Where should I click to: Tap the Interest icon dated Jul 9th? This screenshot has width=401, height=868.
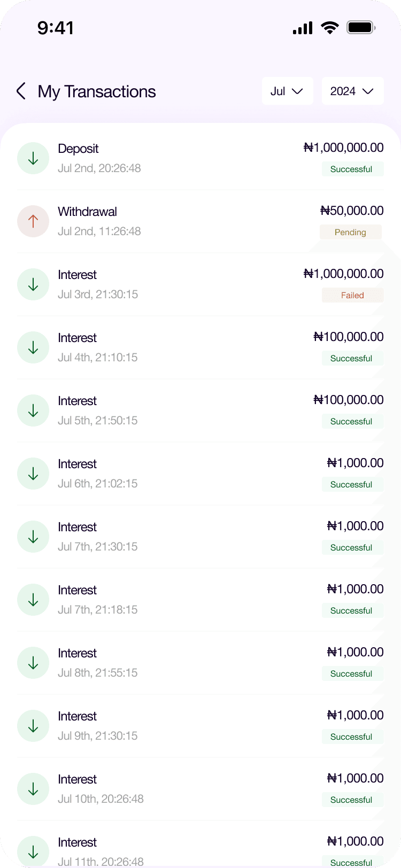(x=33, y=726)
